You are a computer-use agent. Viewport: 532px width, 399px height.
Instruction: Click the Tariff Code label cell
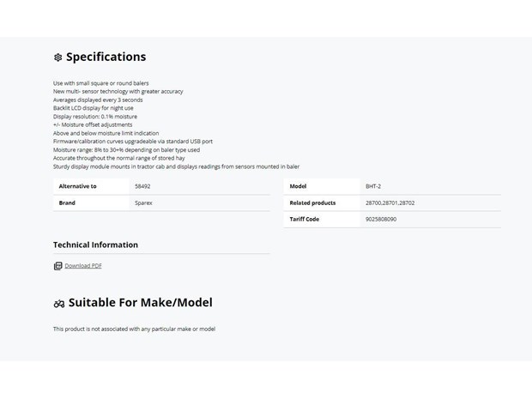[x=321, y=219]
